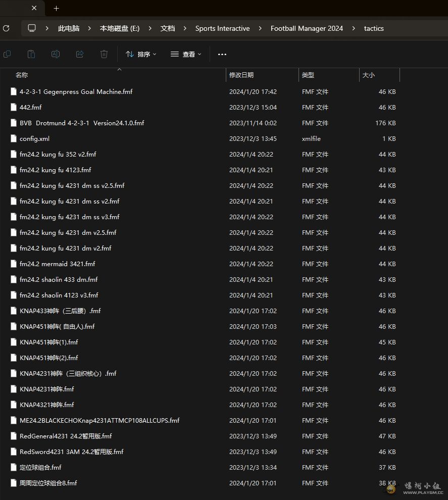Expand chevron after Sports Interactive breadcrumb
Image resolution: width=448 pixels, height=500 pixels.
point(260,28)
